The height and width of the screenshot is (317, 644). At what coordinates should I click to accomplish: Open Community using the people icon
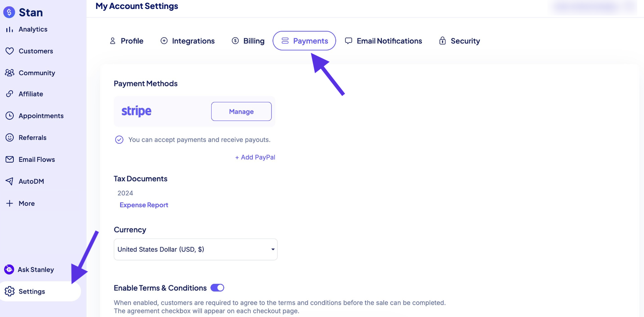coord(10,73)
